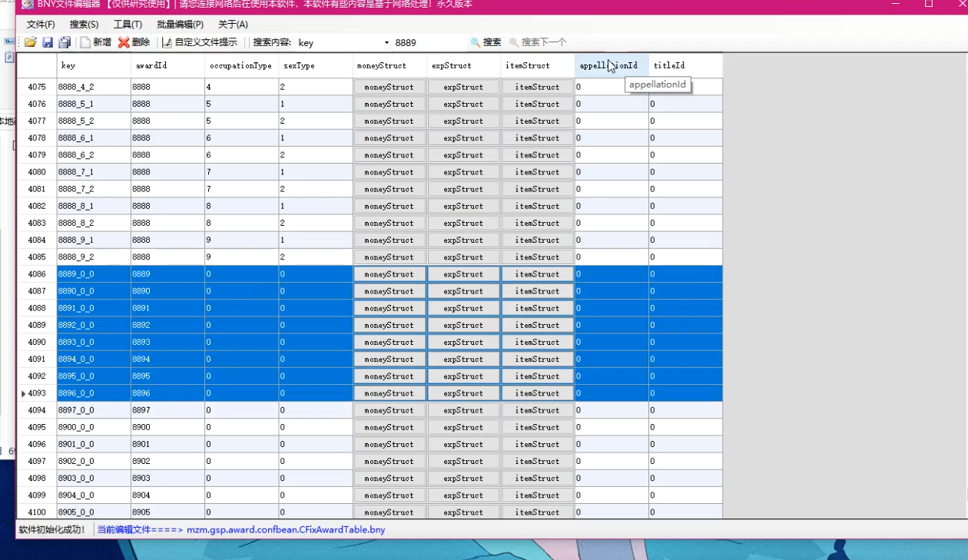The width and height of the screenshot is (968, 560).
Task: Open 自定义文件提示 toolbar item
Action: click(x=200, y=42)
